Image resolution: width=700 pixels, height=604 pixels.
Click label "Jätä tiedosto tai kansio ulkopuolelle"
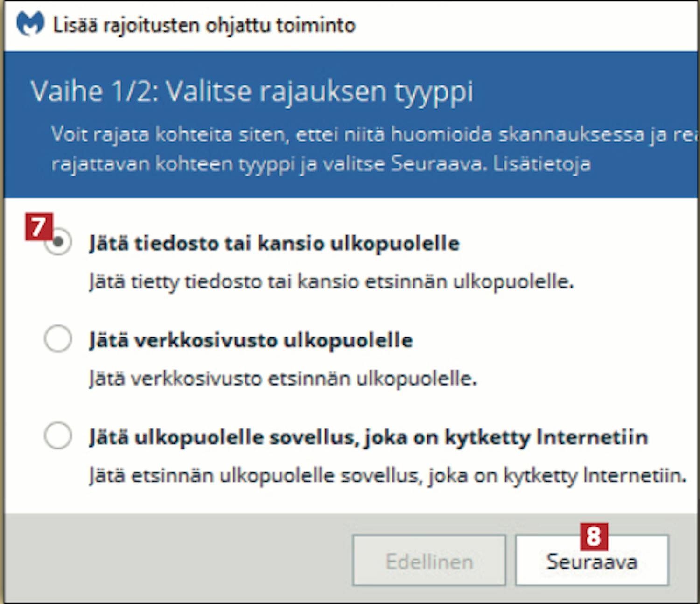274,243
